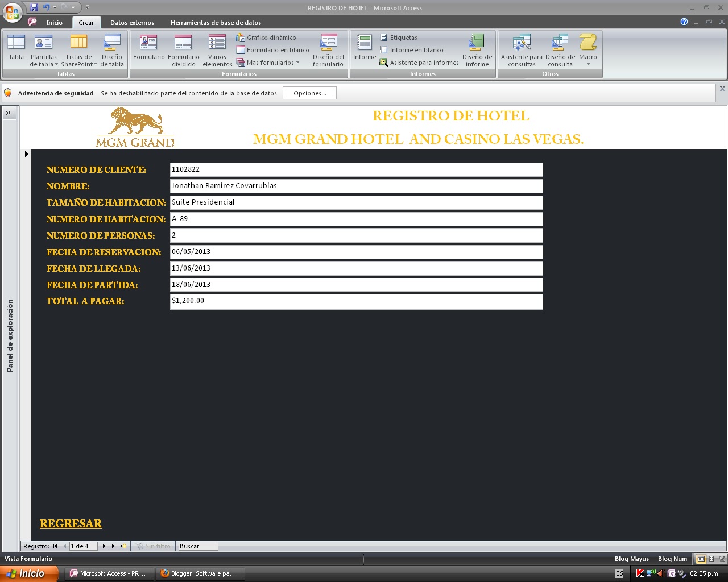
Task: Click the current record number box
Action: point(83,546)
